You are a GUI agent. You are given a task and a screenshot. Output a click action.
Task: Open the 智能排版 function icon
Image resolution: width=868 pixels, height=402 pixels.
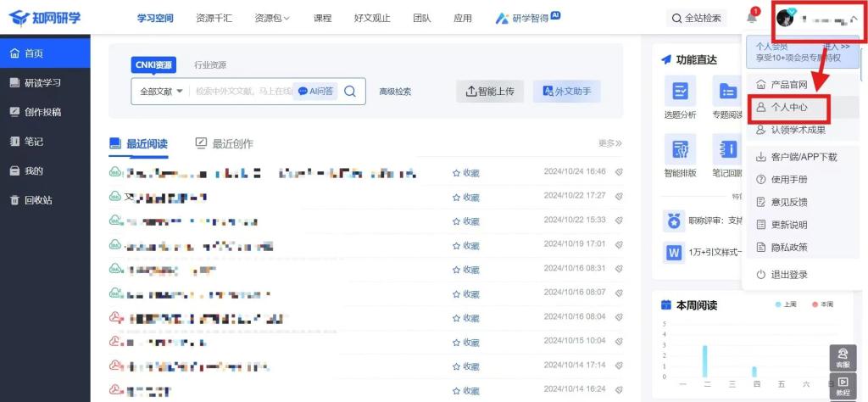coord(680,150)
